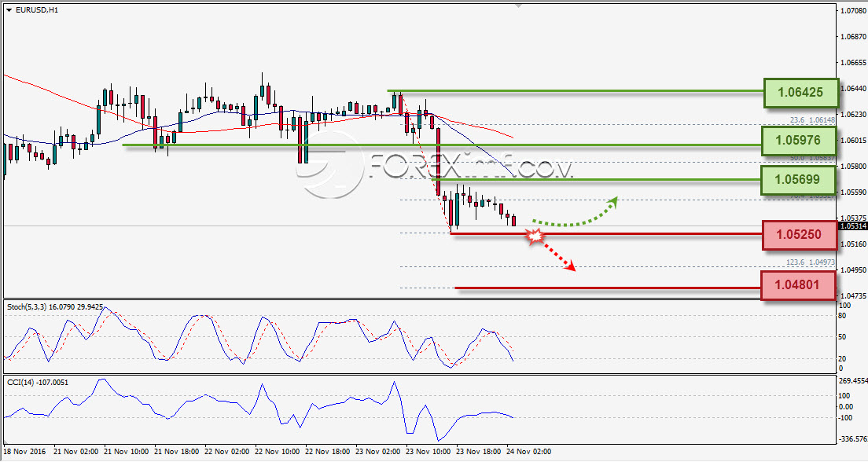This screenshot has width=868, height=462.
Task: Click the 1.04950 value on the price scale
Action: pyautogui.click(x=853, y=270)
